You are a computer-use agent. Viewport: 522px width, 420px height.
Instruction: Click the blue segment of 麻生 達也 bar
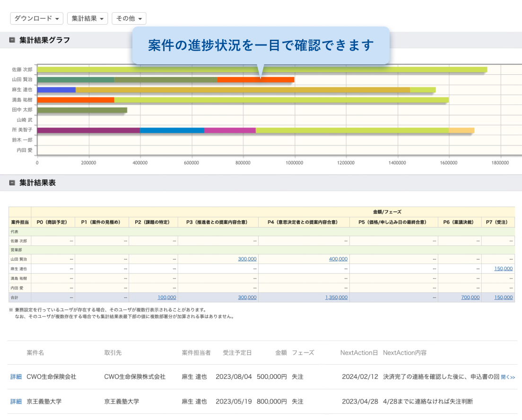[56, 90]
